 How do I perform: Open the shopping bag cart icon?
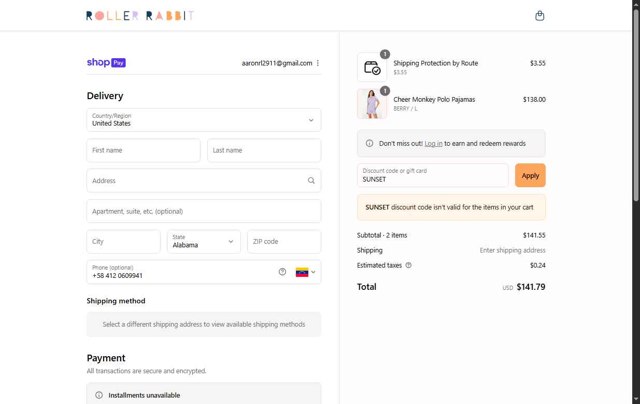539,16
